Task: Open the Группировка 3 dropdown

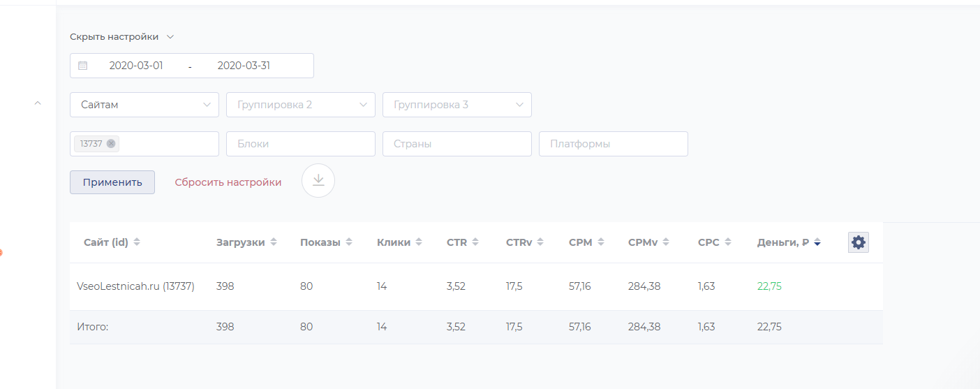Action: 457,105
